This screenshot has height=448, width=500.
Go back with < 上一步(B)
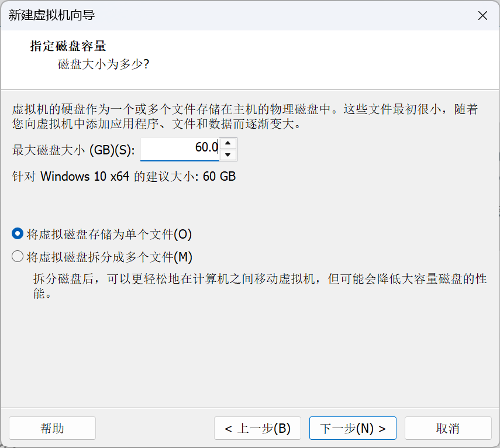(x=258, y=428)
